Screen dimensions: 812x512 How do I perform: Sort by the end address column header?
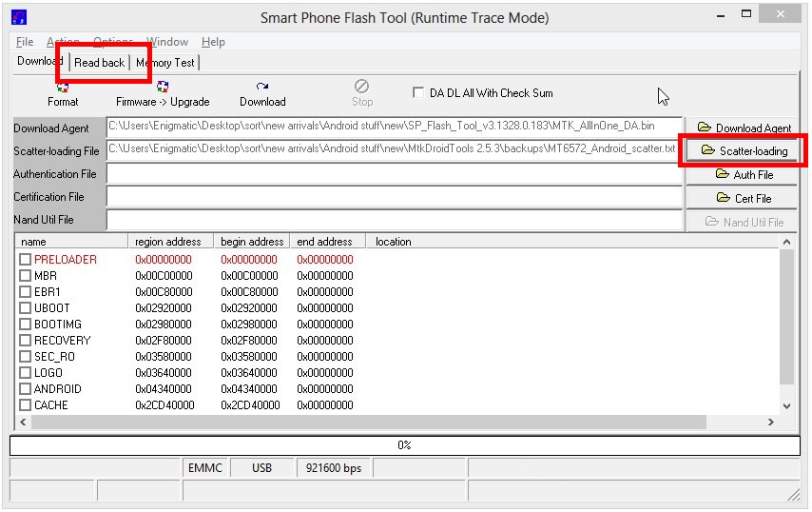[x=328, y=242]
